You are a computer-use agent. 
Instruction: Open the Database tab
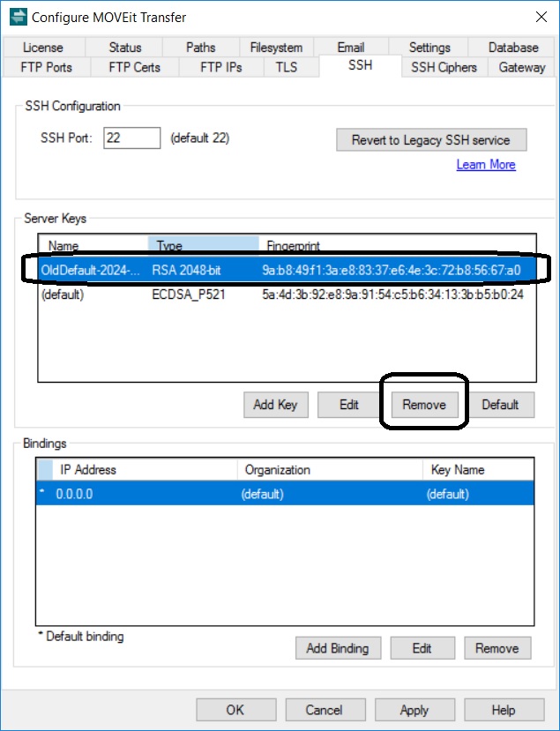pyautogui.click(x=513, y=48)
